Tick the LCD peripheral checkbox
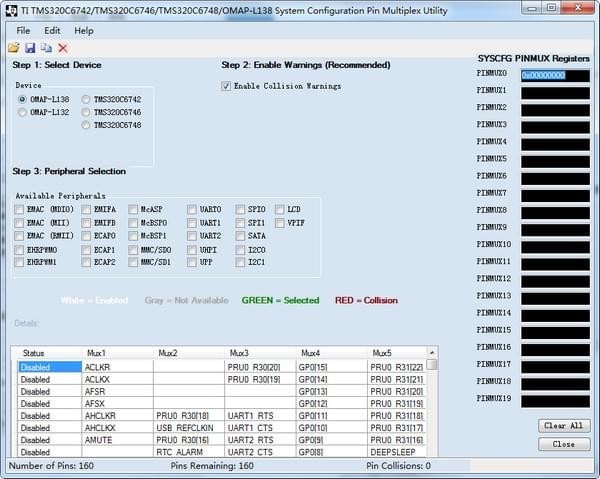The width and height of the screenshot is (600, 479). point(280,210)
